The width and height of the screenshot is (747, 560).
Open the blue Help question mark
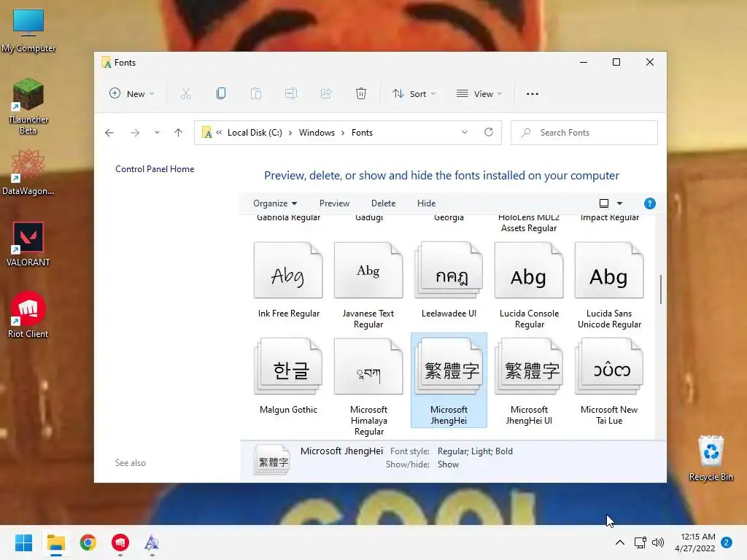[x=649, y=204]
